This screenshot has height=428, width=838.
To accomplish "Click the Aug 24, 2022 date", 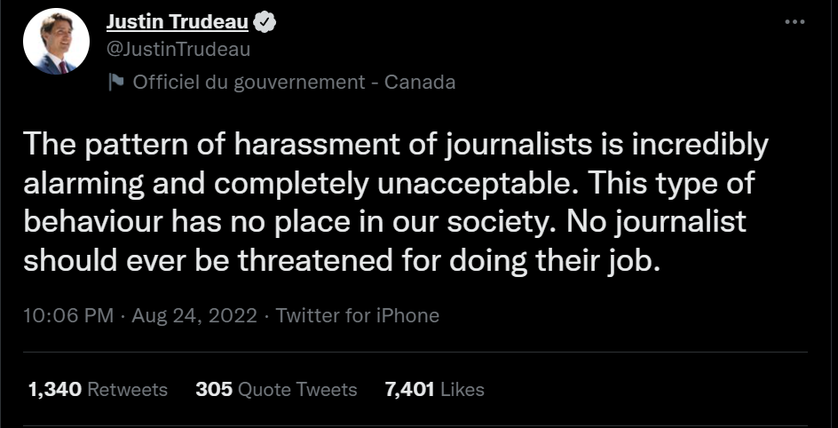I will click(x=195, y=315).
